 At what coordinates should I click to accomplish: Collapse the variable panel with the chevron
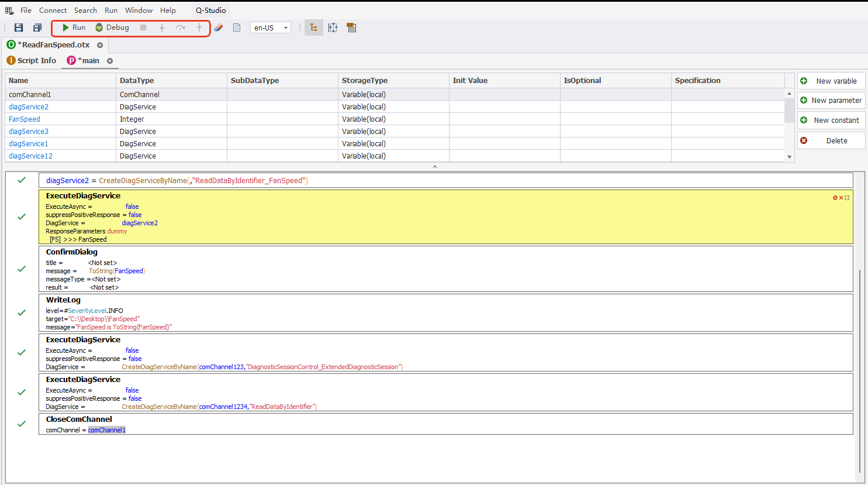point(434,167)
